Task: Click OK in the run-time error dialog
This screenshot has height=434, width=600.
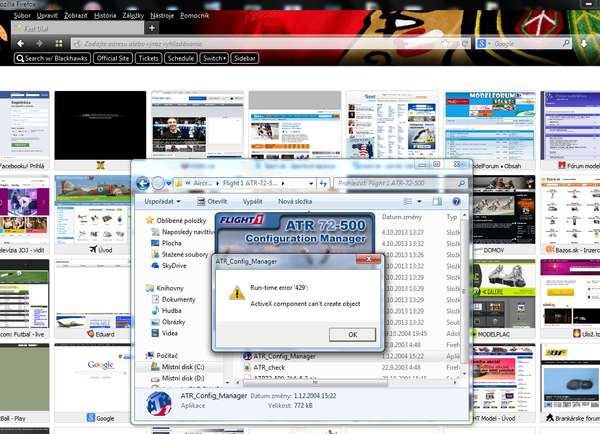Action: tap(352, 334)
